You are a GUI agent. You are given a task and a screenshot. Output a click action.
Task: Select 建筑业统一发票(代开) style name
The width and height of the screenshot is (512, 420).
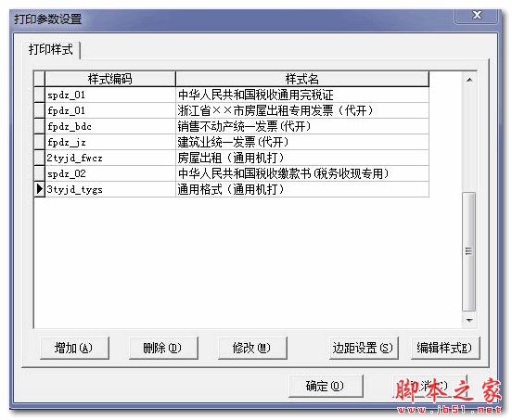point(302,142)
